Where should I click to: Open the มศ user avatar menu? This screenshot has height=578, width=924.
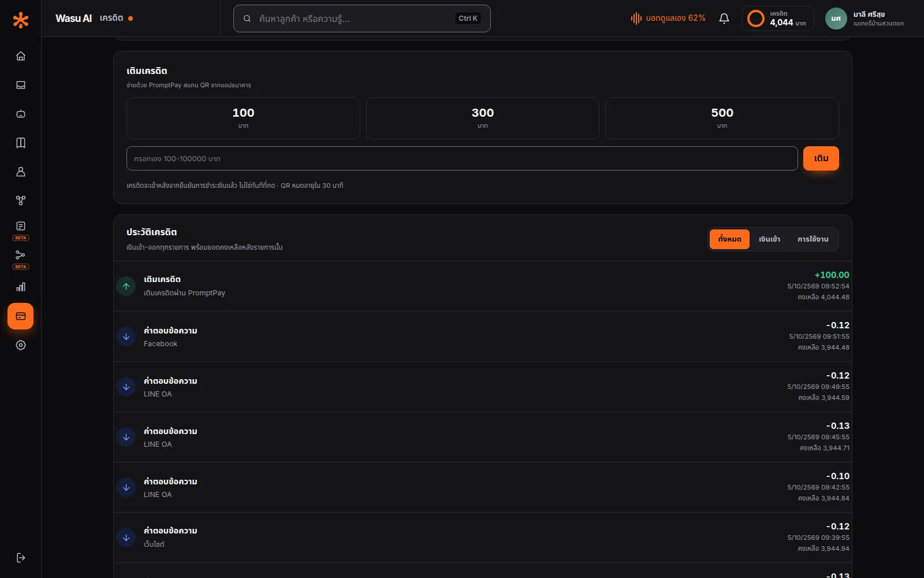point(836,18)
